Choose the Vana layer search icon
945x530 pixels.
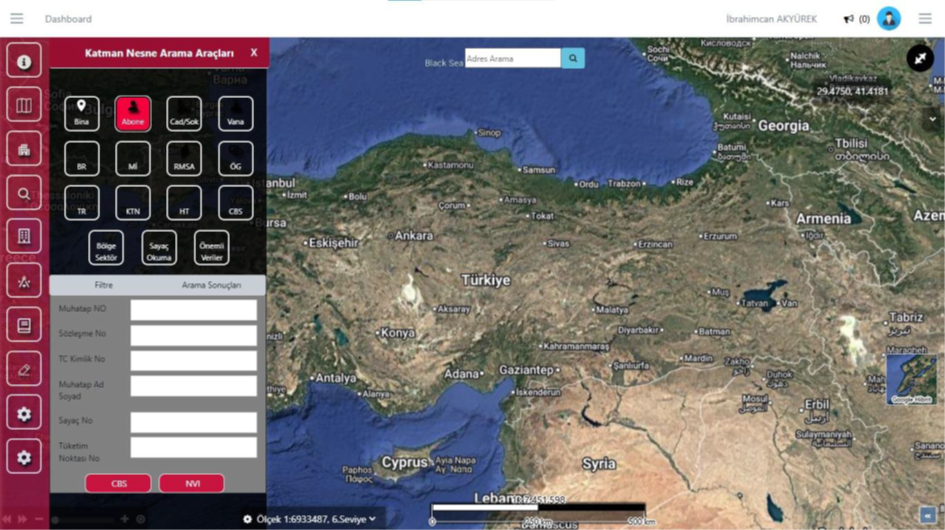236,113
